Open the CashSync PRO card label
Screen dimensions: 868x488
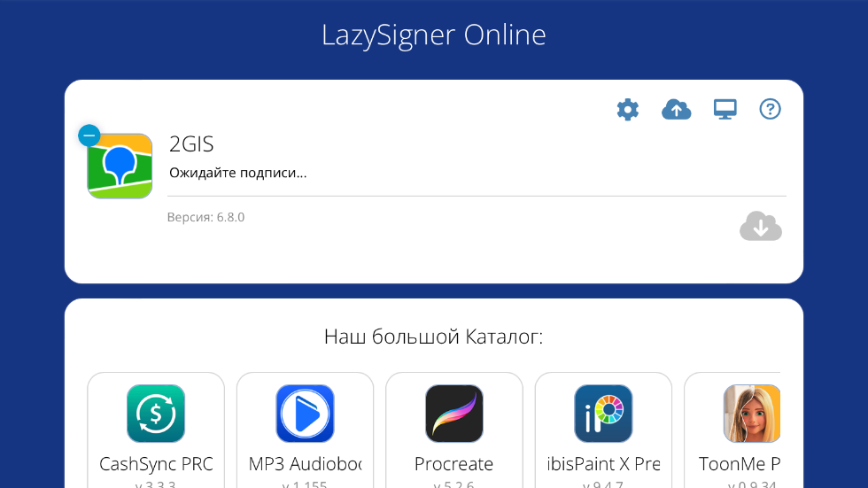156,464
